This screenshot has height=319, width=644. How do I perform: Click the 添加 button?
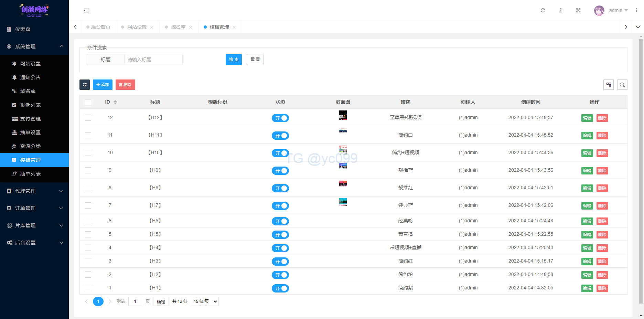[x=103, y=85]
